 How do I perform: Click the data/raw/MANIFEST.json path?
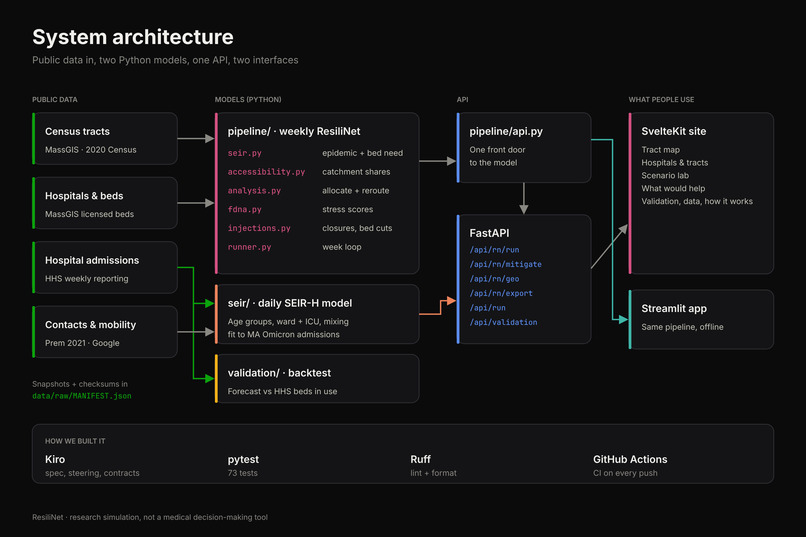tap(82, 396)
